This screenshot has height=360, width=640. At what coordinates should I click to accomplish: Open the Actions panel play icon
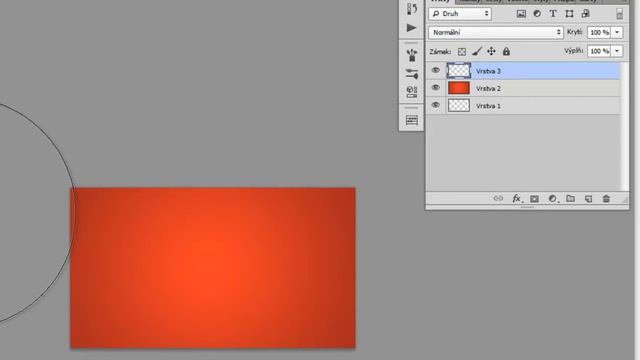coord(411,28)
